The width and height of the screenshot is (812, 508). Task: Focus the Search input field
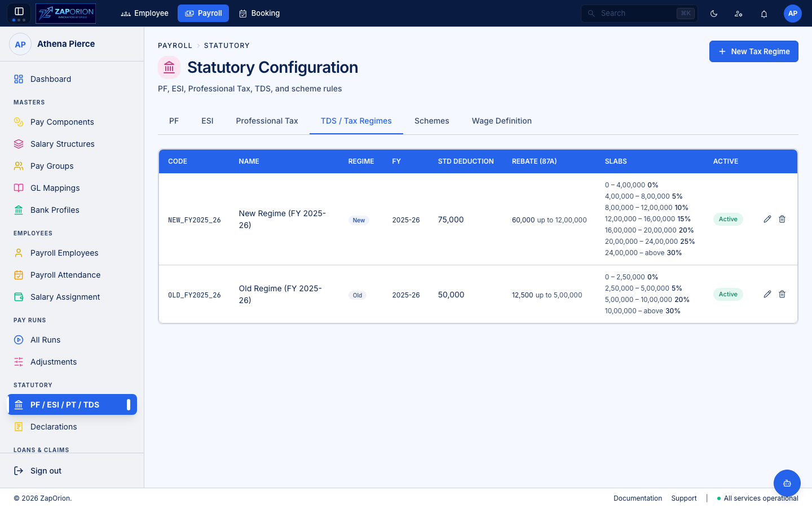point(639,14)
